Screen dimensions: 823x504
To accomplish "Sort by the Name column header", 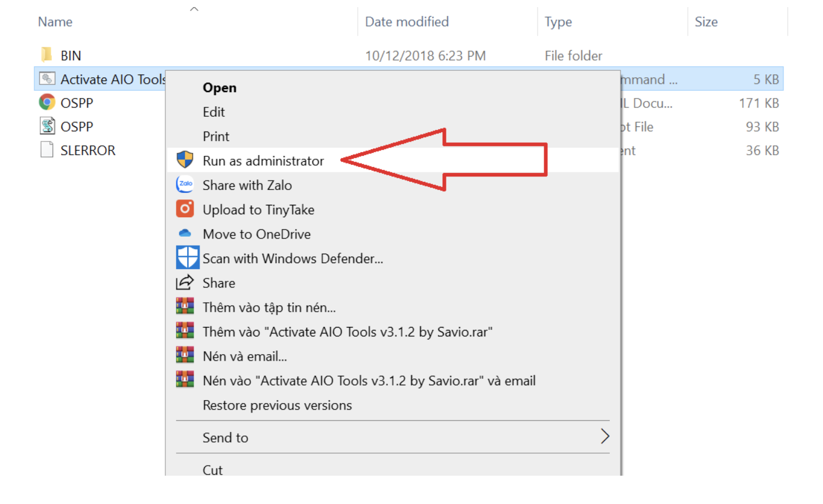I will point(55,22).
